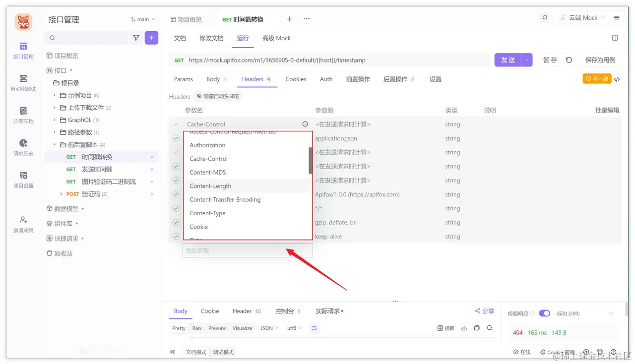Screen dimensions: 635x364
Task: Switch to 文档模式
Action: tap(196, 352)
